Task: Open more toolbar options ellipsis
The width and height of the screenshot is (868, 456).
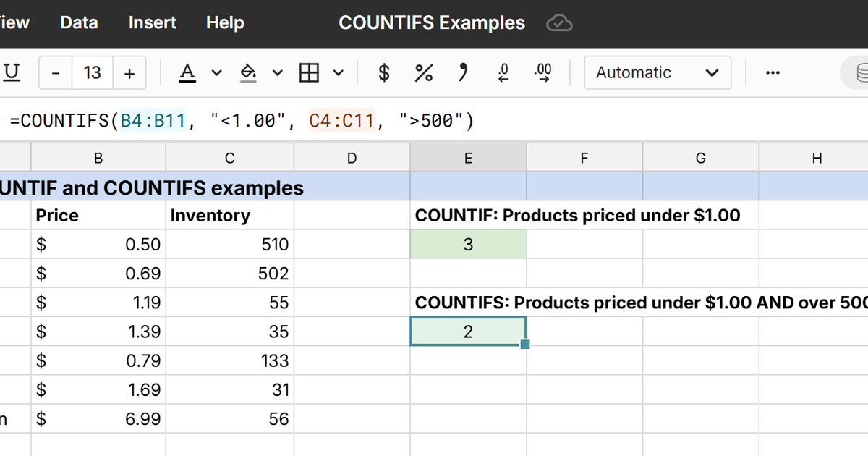Action: point(772,73)
